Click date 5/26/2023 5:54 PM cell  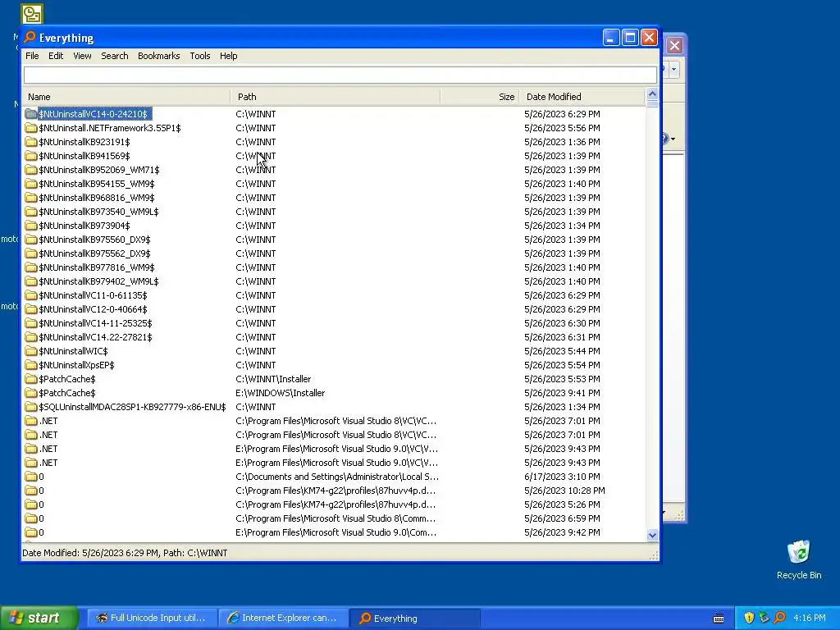point(562,365)
